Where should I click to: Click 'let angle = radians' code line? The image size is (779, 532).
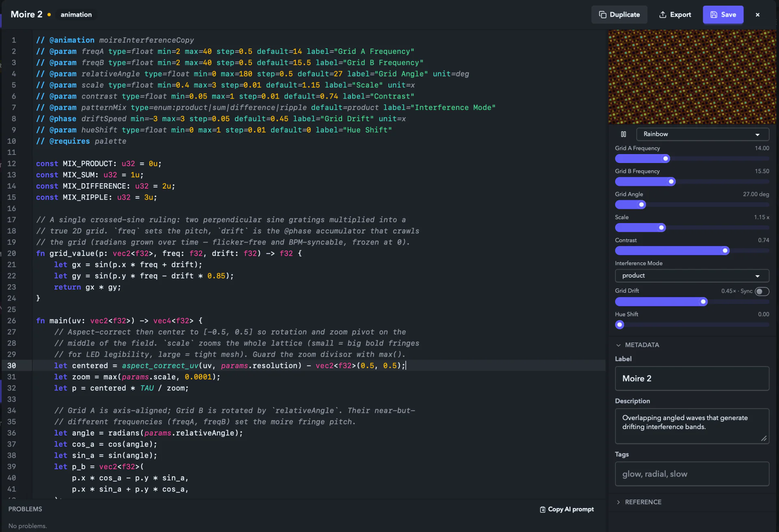148,433
